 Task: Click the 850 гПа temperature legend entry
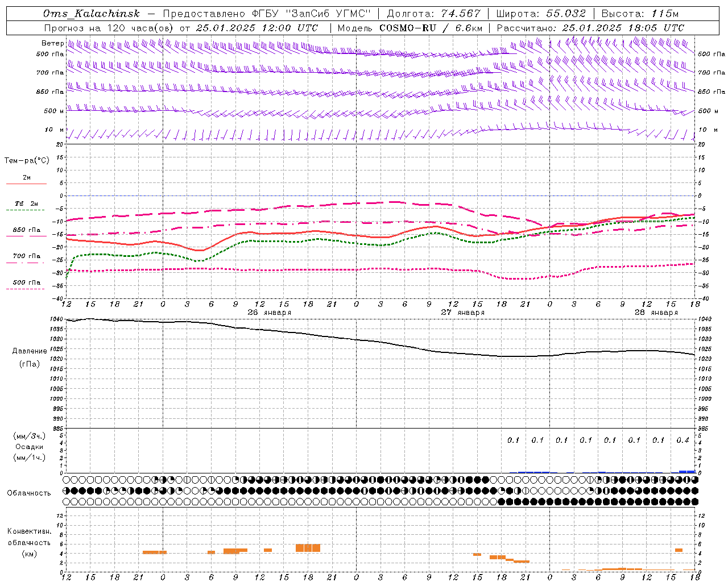(27, 230)
